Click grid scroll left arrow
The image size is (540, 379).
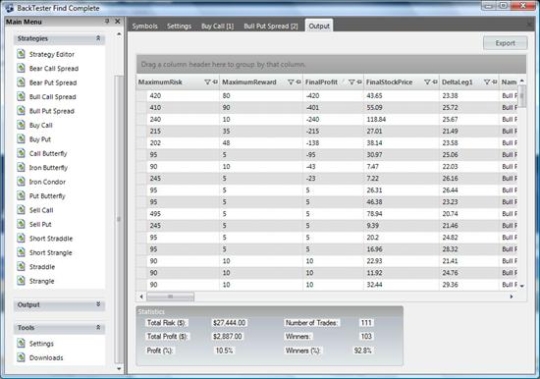click(141, 296)
